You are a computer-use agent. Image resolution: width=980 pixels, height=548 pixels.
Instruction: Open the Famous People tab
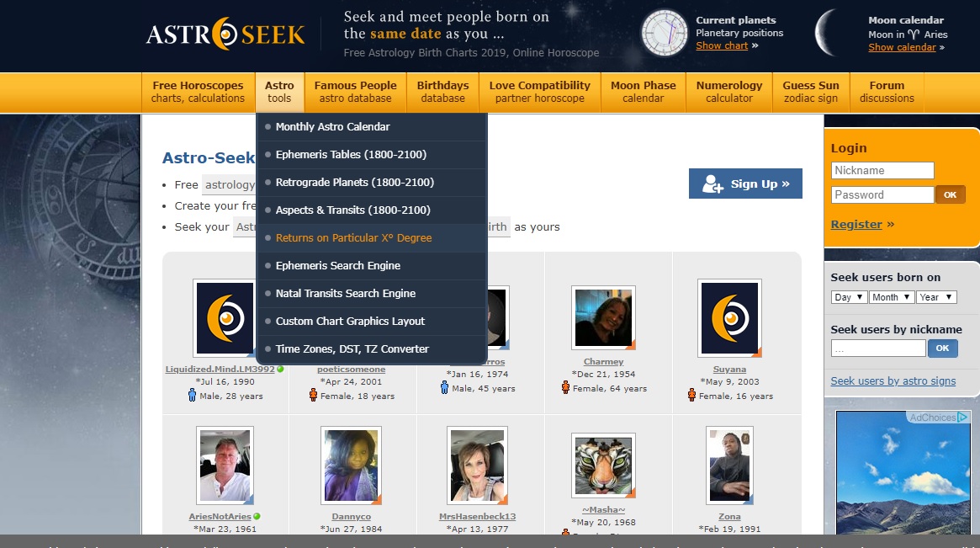pyautogui.click(x=355, y=92)
